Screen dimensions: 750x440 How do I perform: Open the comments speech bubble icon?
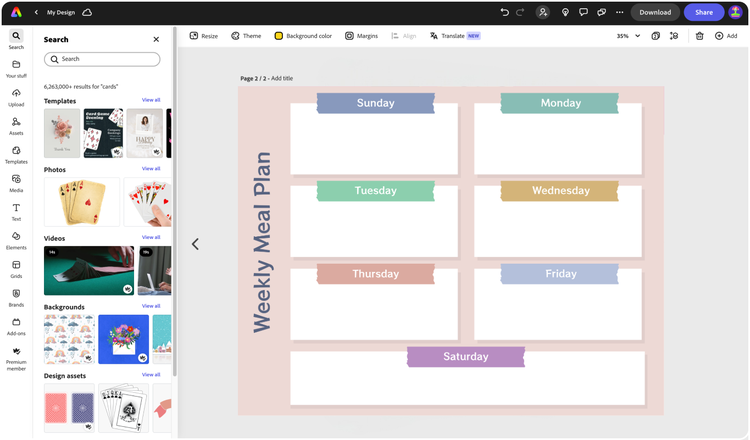click(x=583, y=12)
